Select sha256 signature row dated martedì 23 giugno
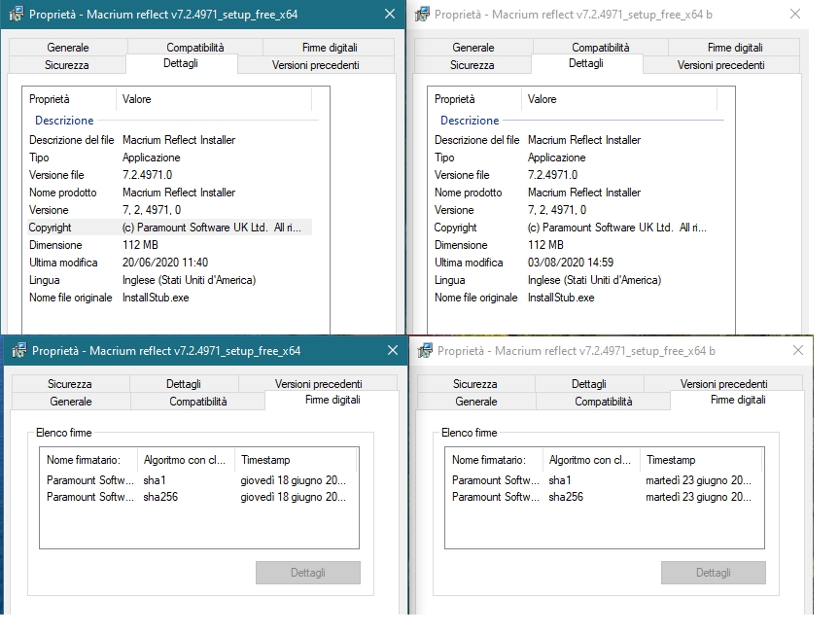Image resolution: width=840 pixels, height=633 pixels. 604,497
